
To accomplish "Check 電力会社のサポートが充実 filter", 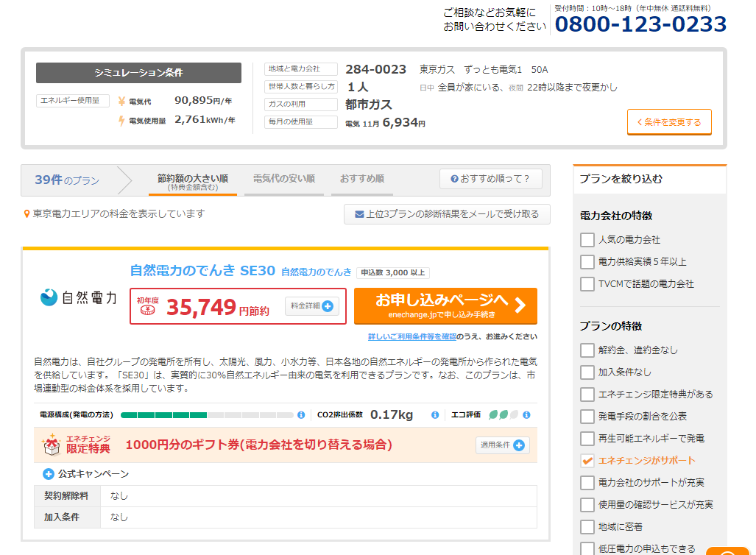I will 587,483.
